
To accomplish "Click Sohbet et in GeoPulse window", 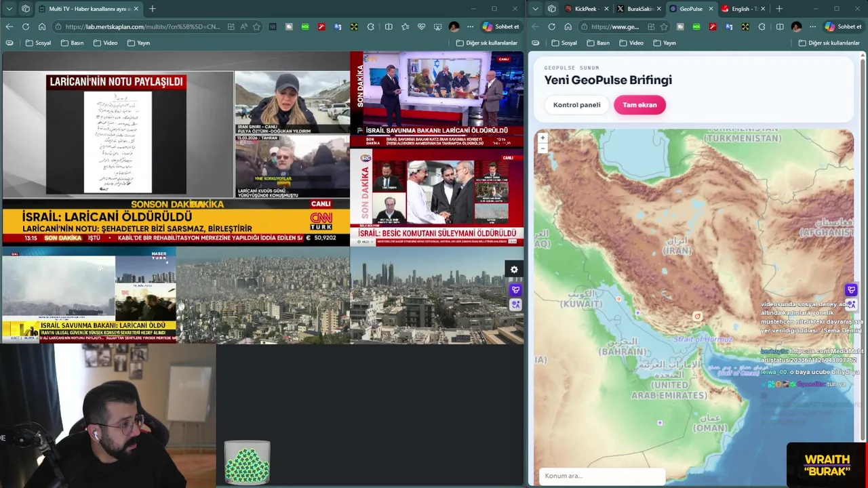I will 843,26.
